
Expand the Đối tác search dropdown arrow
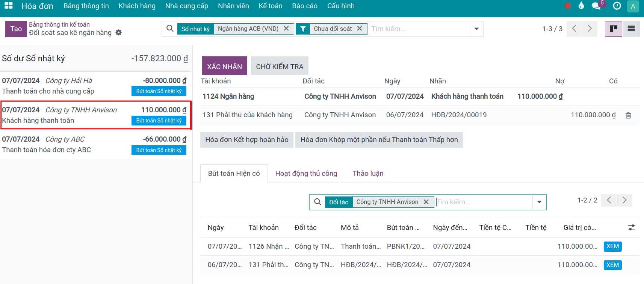pyautogui.click(x=539, y=202)
